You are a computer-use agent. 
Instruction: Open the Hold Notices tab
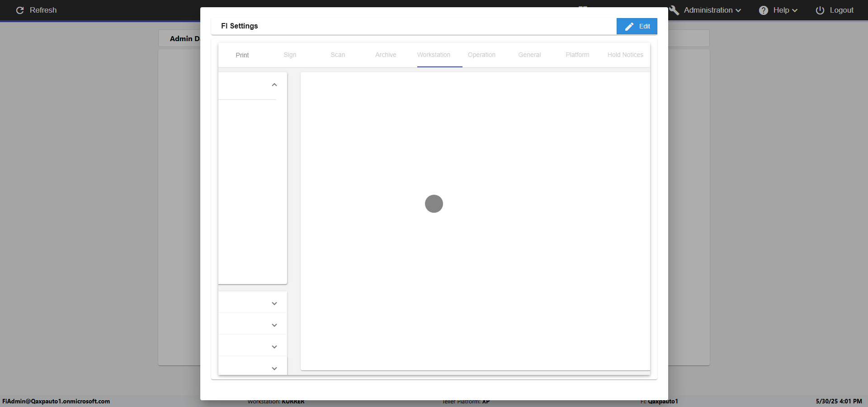pos(625,55)
